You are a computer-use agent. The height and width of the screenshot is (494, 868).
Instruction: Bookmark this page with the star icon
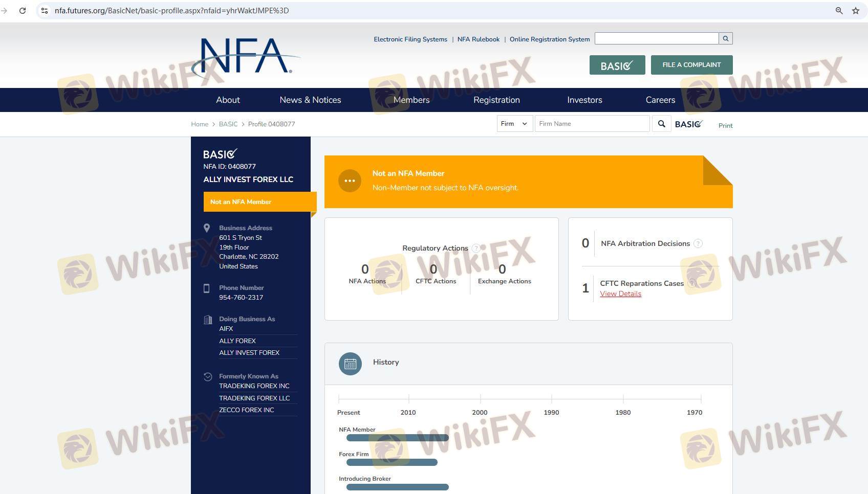point(855,10)
